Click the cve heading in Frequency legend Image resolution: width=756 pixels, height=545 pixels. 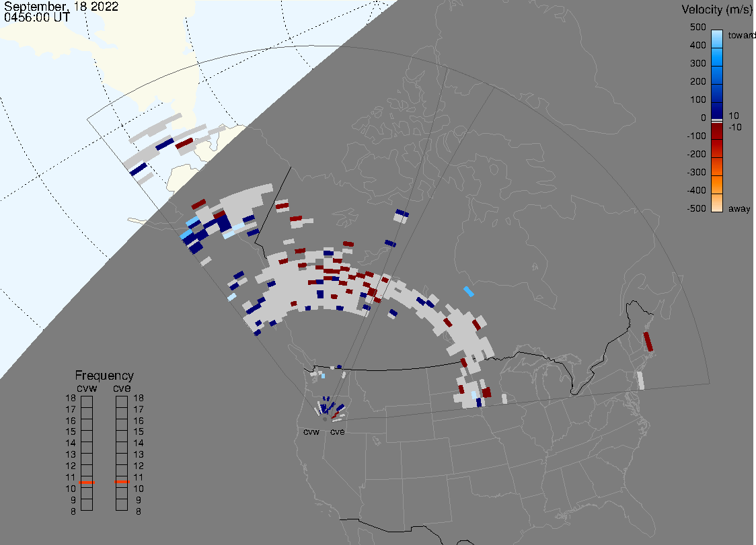[x=122, y=388]
